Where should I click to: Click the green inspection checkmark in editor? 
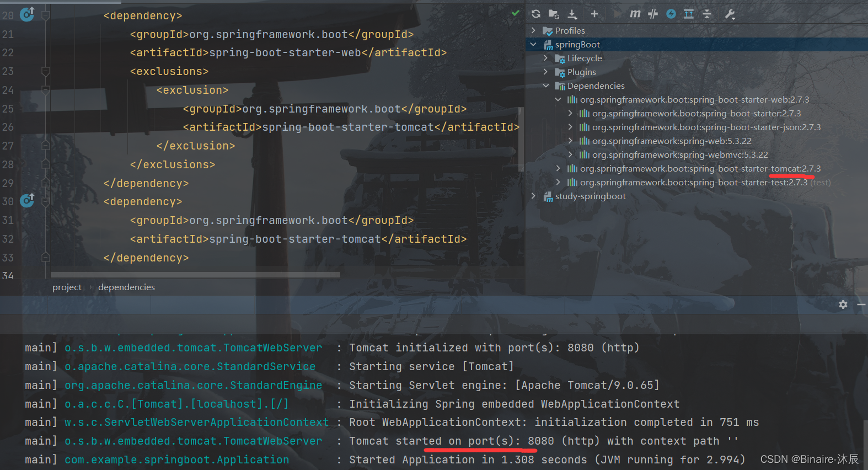[515, 13]
